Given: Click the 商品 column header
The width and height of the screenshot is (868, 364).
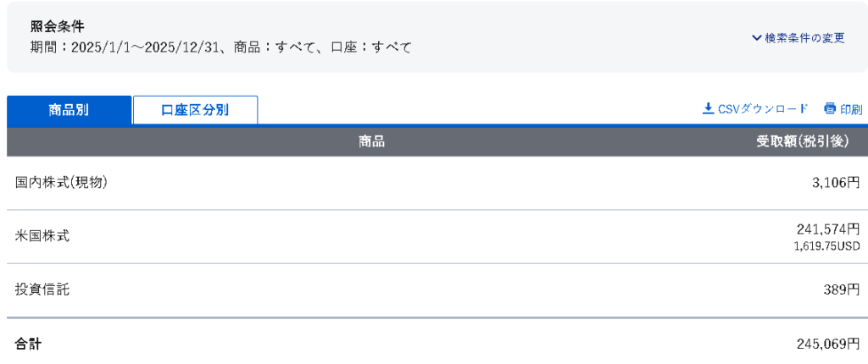Looking at the screenshot, I should (x=371, y=141).
